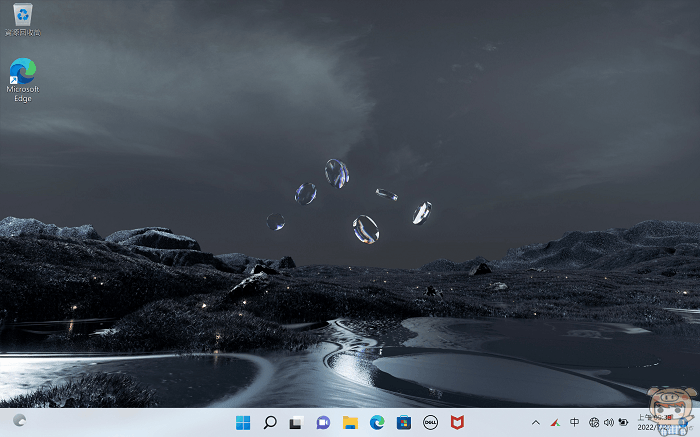Click the red-green tray icon beside the chevron

(x=554, y=422)
